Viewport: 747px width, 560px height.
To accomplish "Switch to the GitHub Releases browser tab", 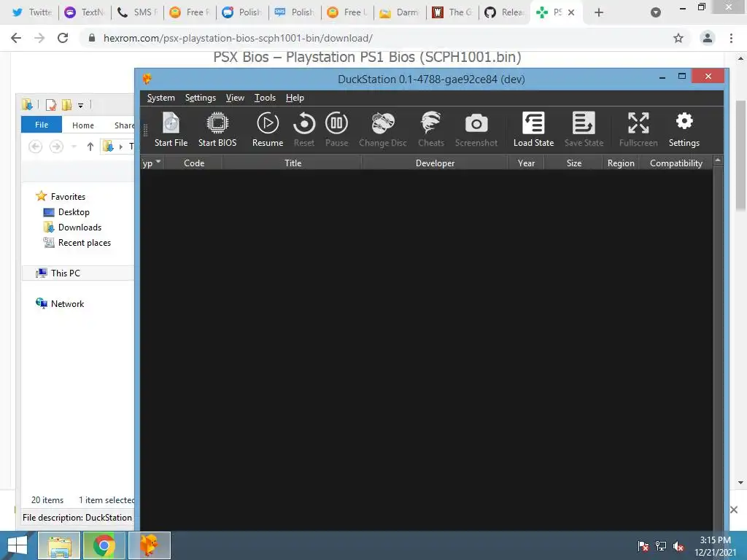I will click(506, 12).
